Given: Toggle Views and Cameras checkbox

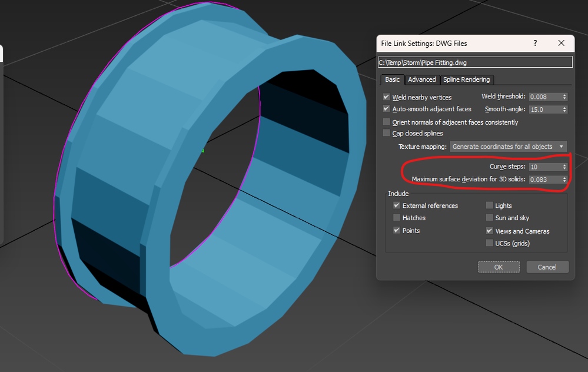Looking at the screenshot, I should tap(489, 231).
